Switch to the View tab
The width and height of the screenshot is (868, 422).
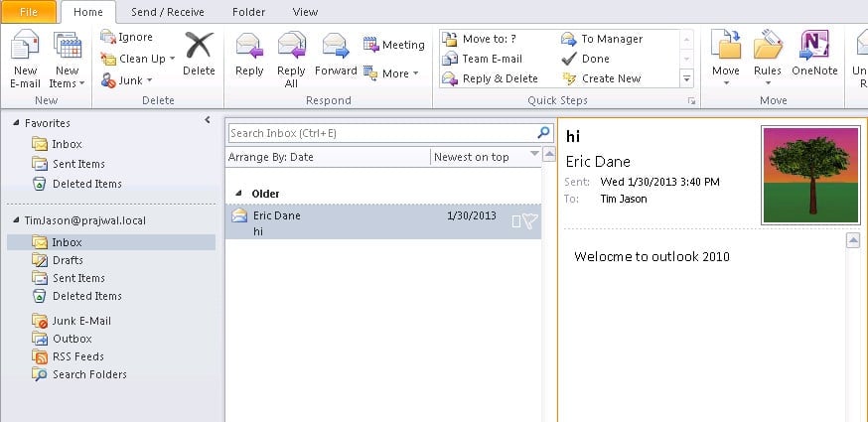coord(305,12)
